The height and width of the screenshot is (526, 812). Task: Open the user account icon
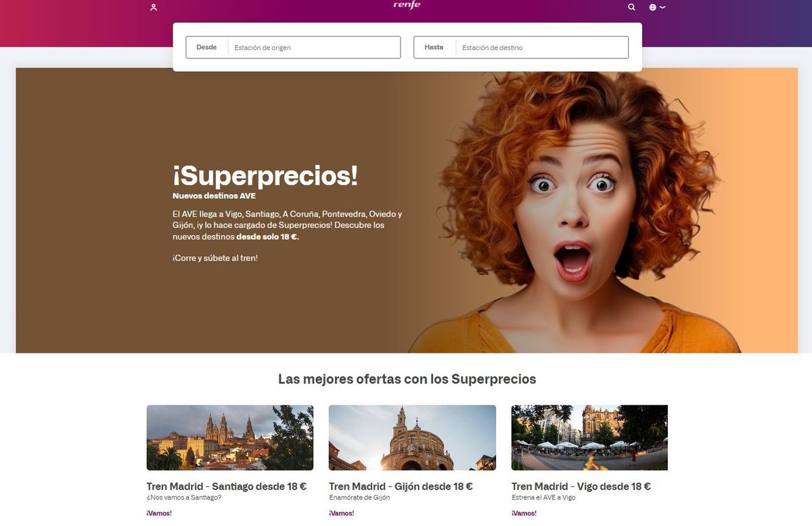(154, 7)
